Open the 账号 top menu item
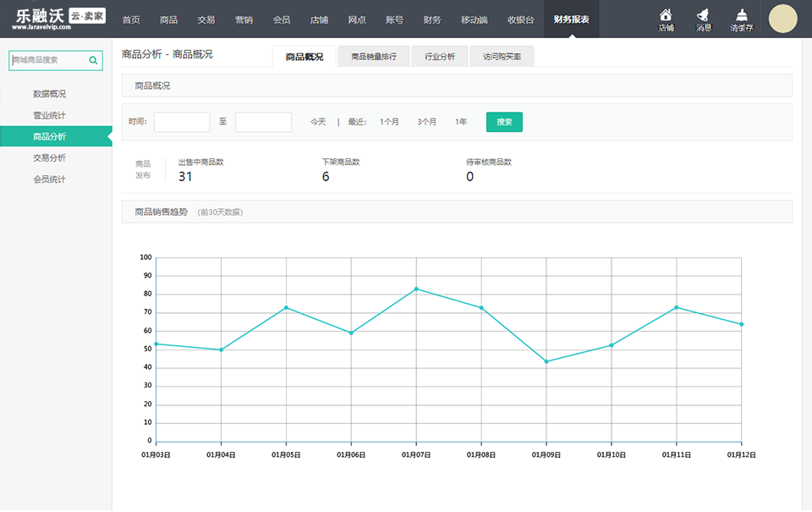This screenshot has width=812, height=512. point(394,19)
